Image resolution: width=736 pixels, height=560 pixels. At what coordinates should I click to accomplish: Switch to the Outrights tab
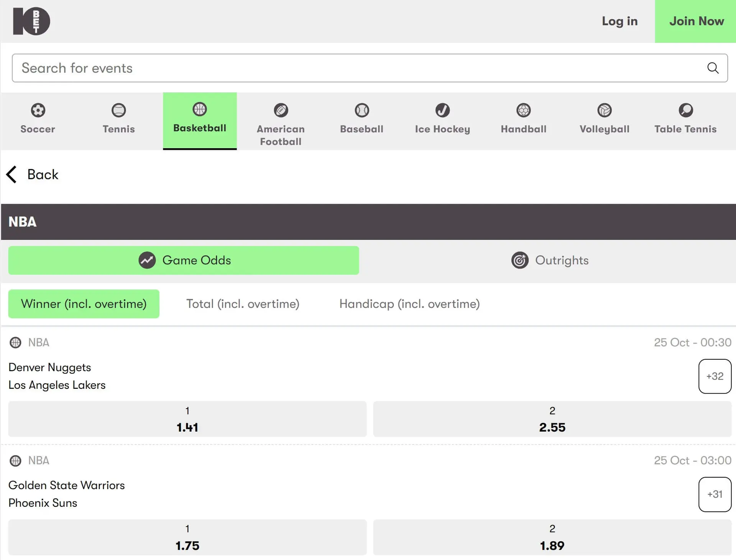click(x=550, y=260)
